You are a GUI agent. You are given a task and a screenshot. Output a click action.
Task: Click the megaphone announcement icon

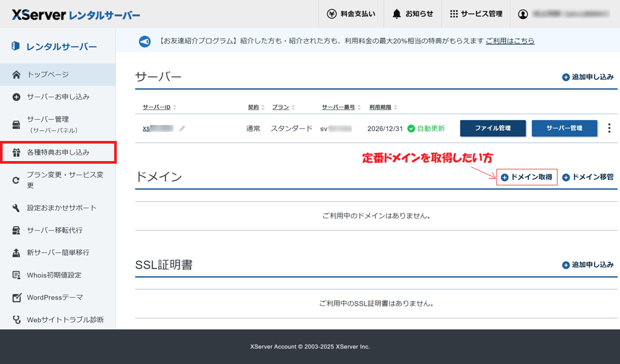[145, 41]
